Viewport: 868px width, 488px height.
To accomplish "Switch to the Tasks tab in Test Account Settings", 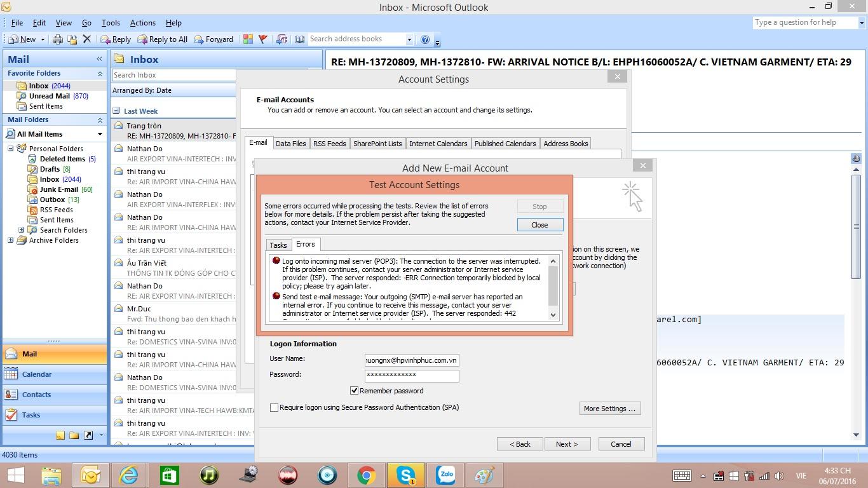I will (278, 245).
